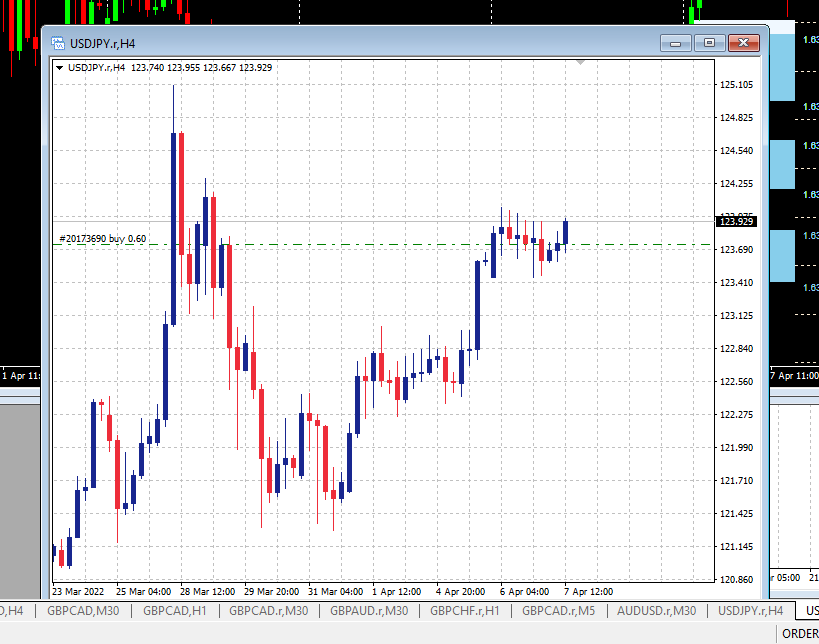This screenshot has width=819, height=644.
Task: Click the chart shift triangle marker
Action: [x=580, y=63]
